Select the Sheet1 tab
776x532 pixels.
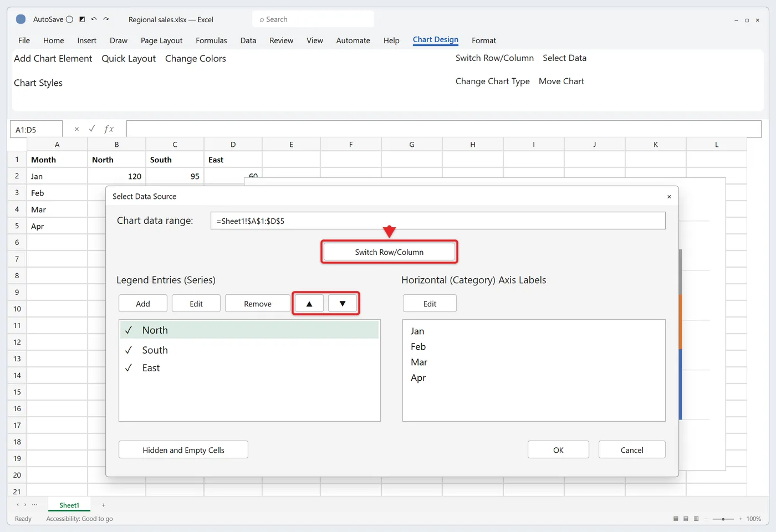69,505
